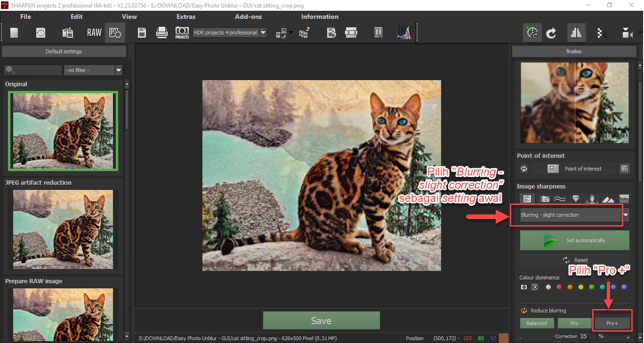This screenshot has width=644, height=343.
Task: Click the image batch file icon
Action: click(67, 33)
